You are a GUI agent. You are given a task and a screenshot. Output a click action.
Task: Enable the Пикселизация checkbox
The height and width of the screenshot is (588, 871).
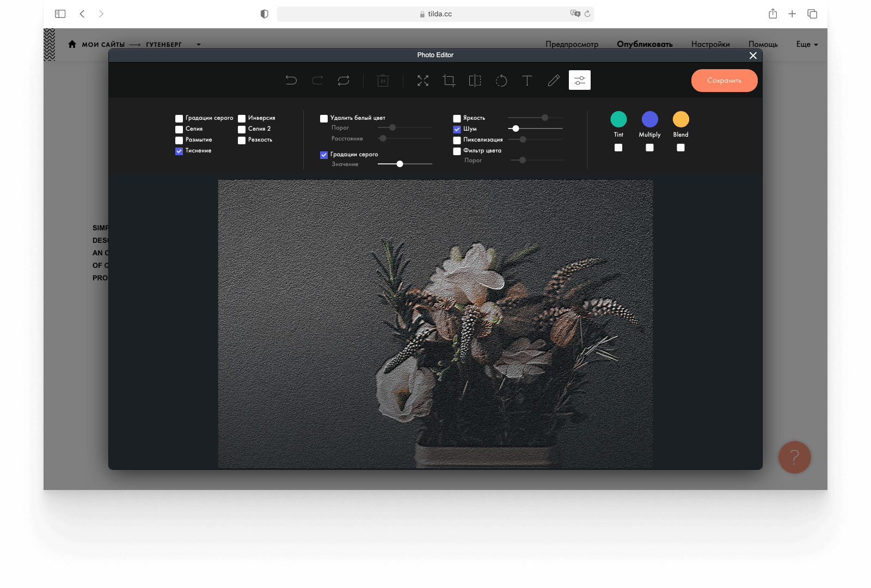(457, 140)
